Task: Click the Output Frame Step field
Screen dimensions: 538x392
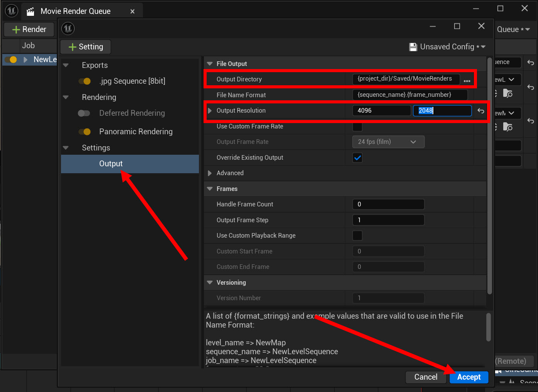Action: [x=389, y=220]
